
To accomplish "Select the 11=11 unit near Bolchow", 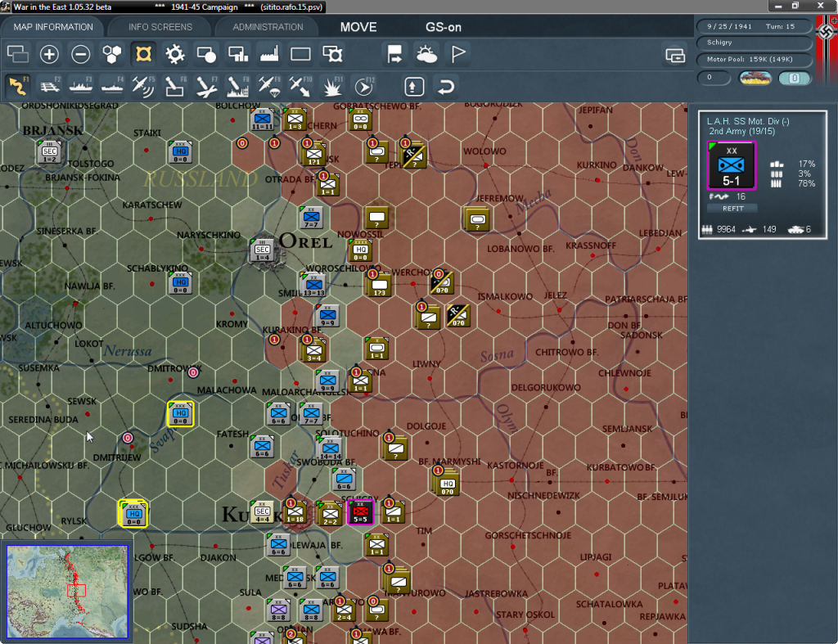I will click(x=263, y=119).
